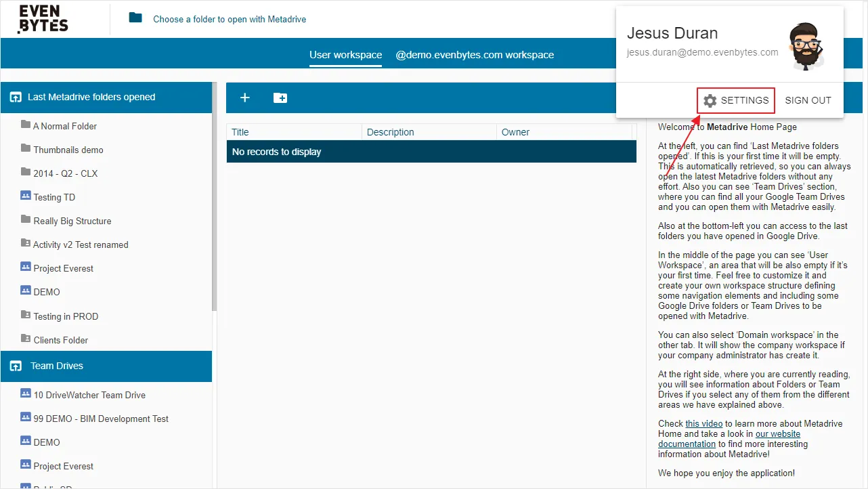Click the gear icon next to Settings
The width and height of the screenshot is (868, 489).
point(710,100)
